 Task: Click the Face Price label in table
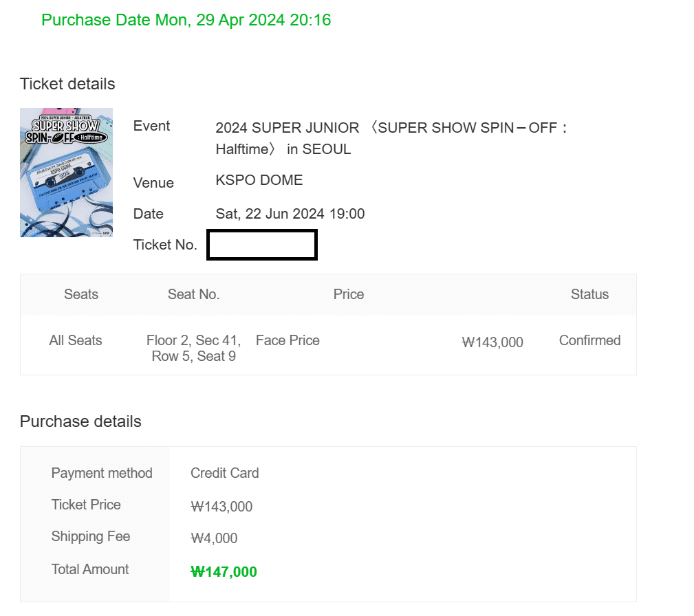(x=288, y=340)
